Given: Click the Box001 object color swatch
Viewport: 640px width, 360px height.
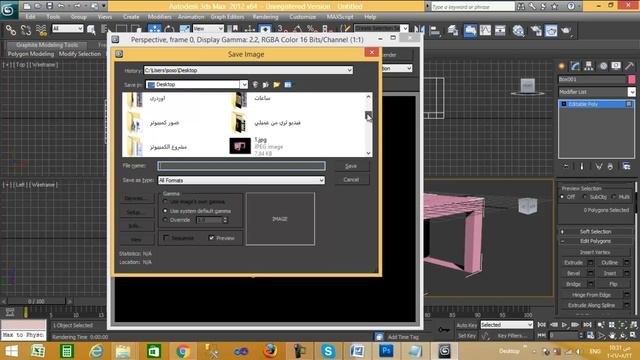Looking at the screenshot, I should coord(631,79).
